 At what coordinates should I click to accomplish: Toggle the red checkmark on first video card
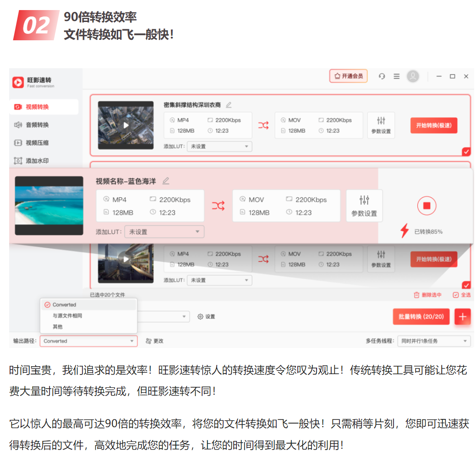pyautogui.click(x=466, y=152)
